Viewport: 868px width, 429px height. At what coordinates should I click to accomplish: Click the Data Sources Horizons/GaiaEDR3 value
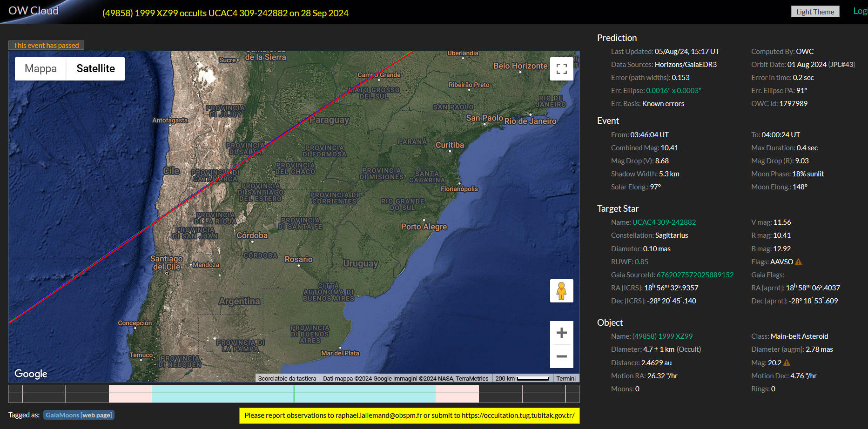point(686,65)
